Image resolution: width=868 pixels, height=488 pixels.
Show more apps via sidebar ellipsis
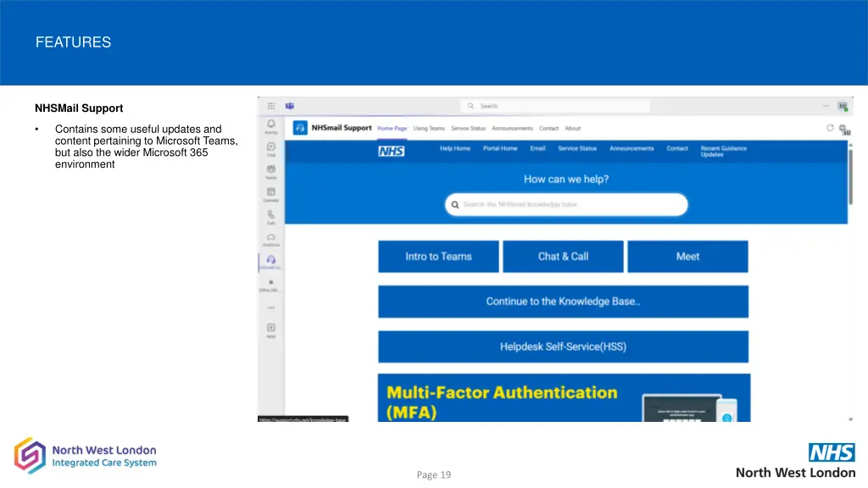tap(271, 308)
